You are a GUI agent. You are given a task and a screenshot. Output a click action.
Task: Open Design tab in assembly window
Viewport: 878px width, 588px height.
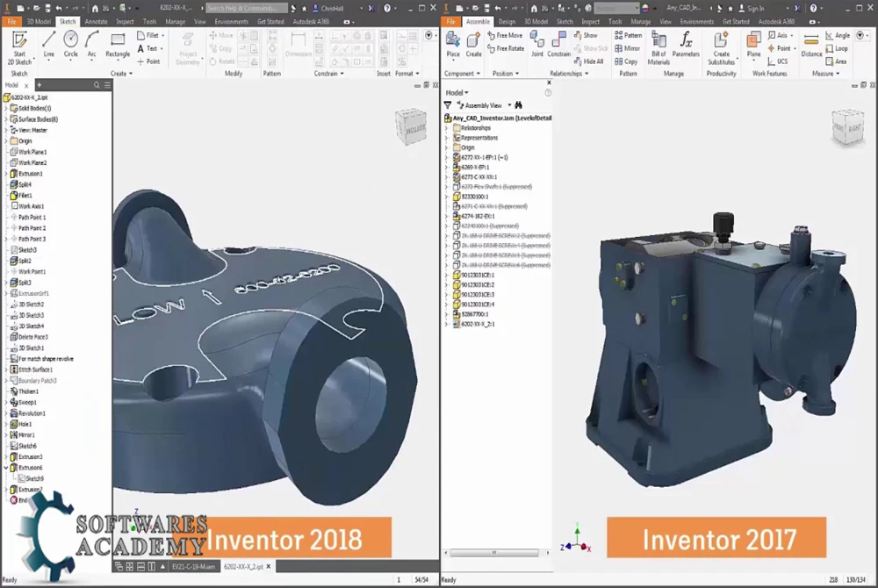pyautogui.click(x=507, y=22)
